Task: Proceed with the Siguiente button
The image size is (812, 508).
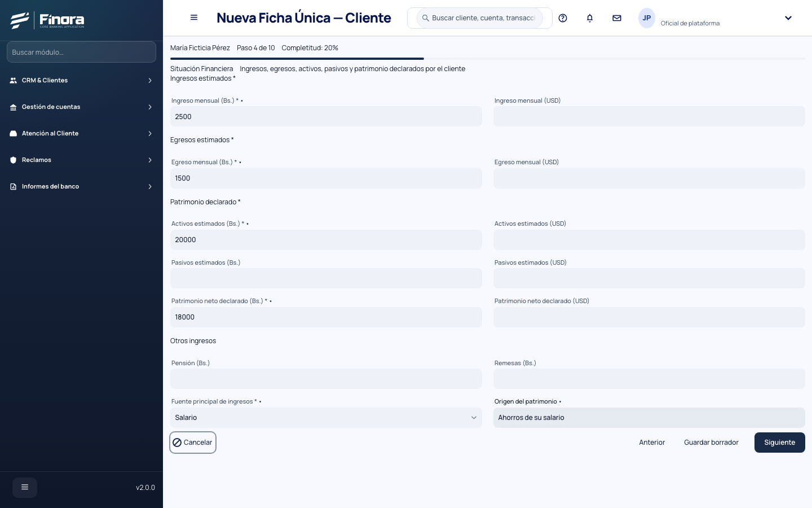Action: coord(780,443)
